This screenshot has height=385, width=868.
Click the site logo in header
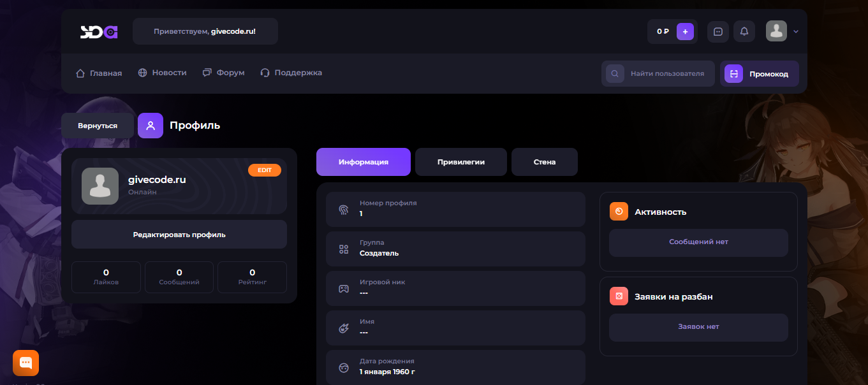(99, 31)
